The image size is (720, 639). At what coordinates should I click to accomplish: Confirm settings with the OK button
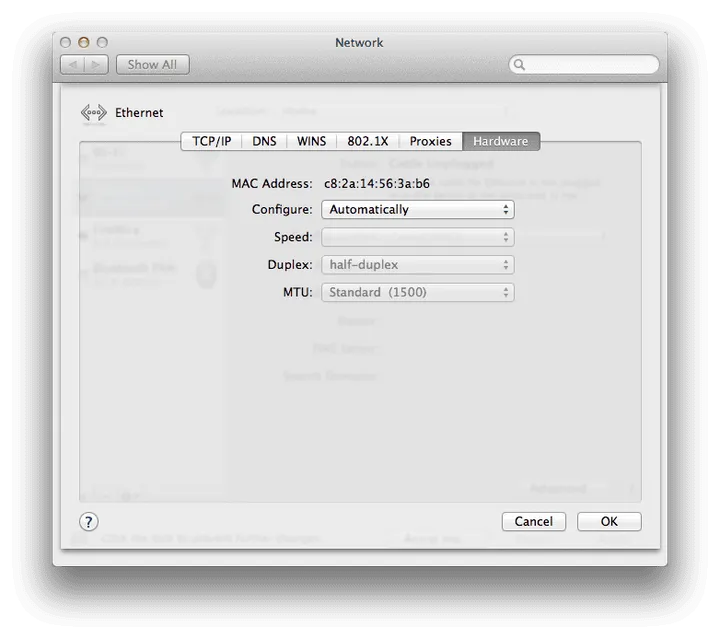[x=609, y=521]
